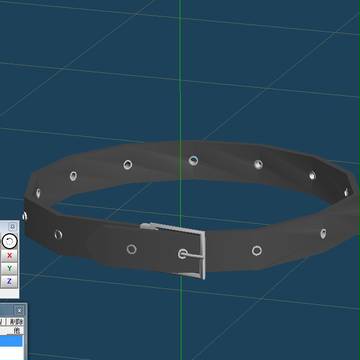Select the rotate tool icon
The image size is (360, 360).
click(x=9, y=241)
